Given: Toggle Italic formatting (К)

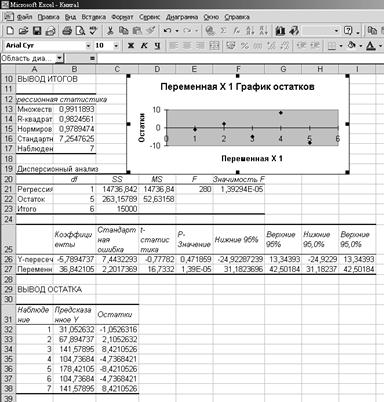Looking at the screenshot, I should (x=144, y=45).
